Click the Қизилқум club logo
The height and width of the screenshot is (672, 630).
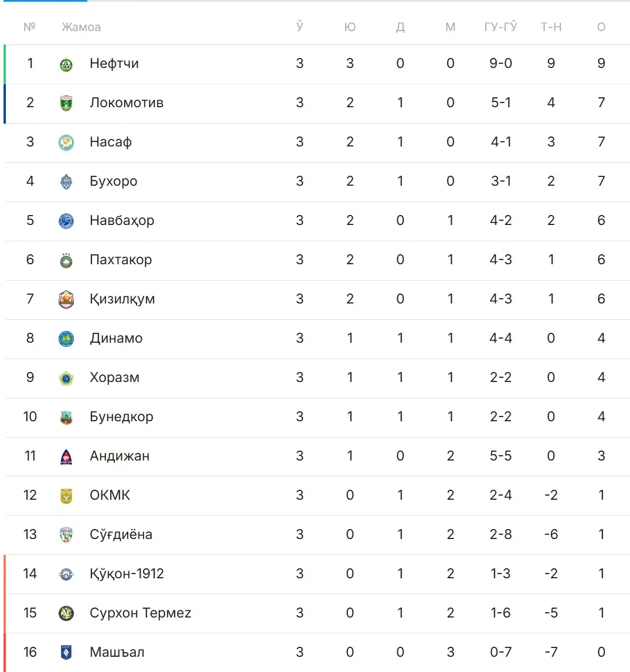coord(66,300)
